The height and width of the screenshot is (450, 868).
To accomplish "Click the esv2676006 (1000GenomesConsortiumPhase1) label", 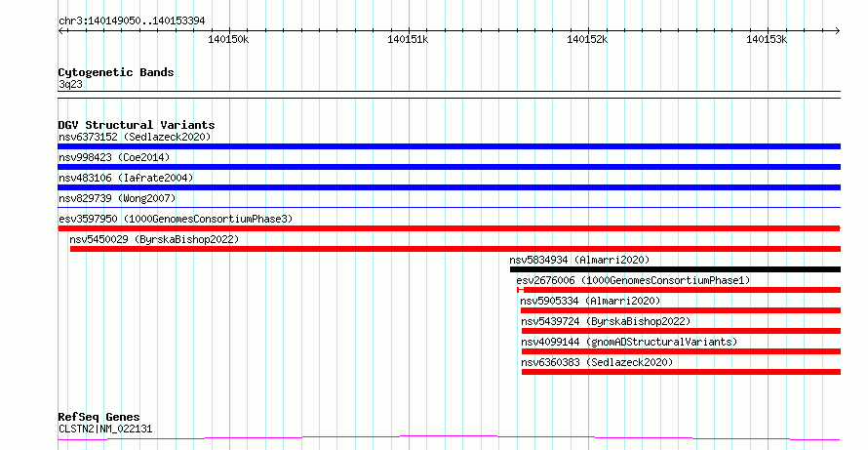I will [633, 280].
